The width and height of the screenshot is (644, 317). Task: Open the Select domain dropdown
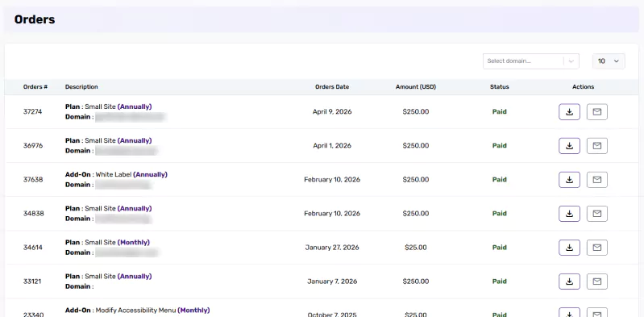click(x=530, y=60)
